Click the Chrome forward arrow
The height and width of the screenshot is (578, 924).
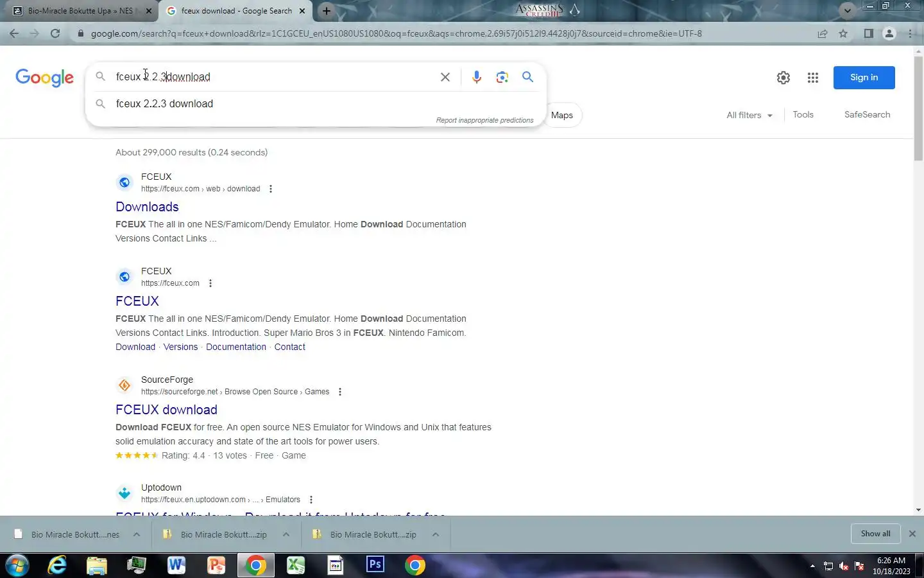tap(35, 33)
